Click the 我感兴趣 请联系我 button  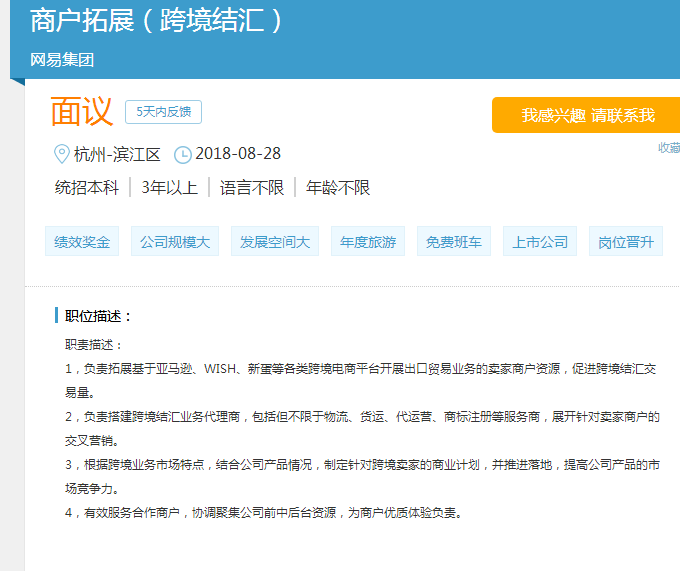(x=586, y=115)
